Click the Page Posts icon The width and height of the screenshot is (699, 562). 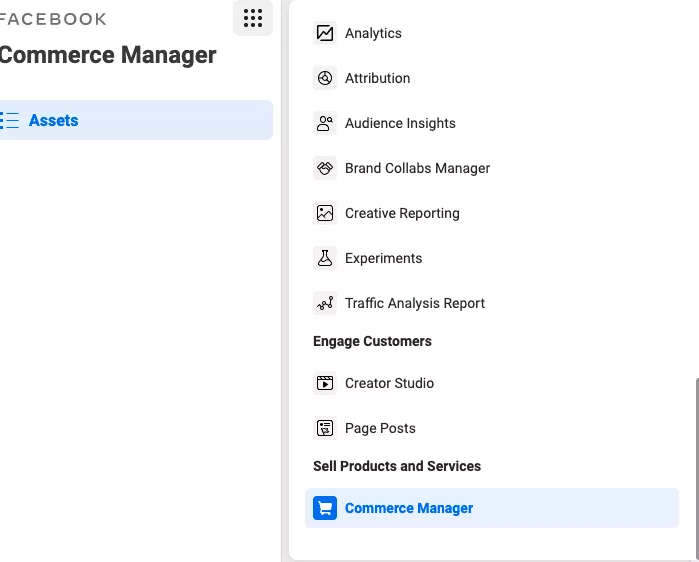[x=325, y=428]
